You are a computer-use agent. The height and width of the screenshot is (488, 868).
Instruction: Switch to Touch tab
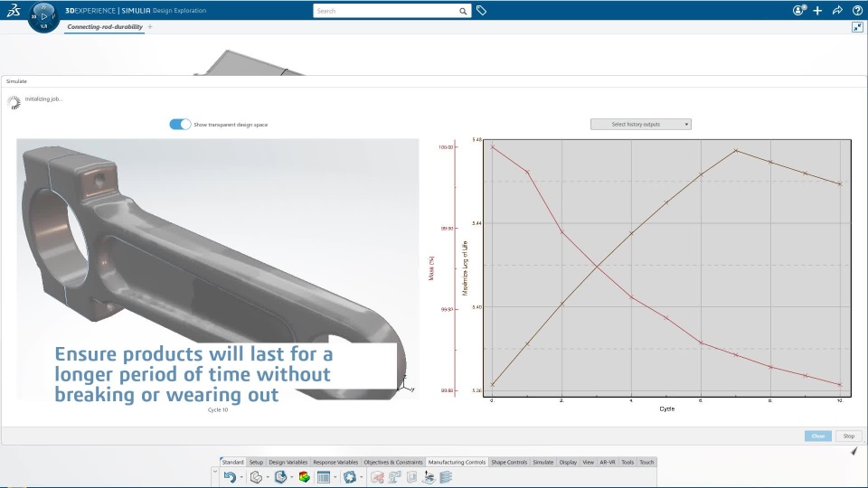646,462
